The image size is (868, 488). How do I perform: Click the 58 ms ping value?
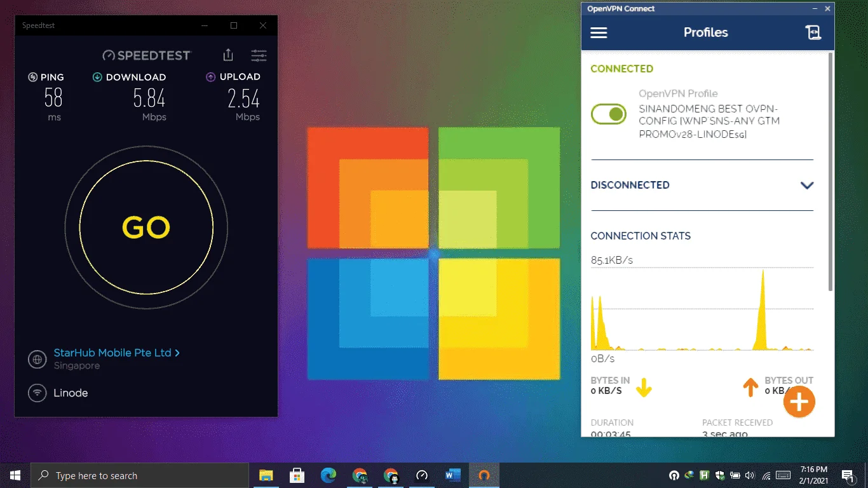tap(53, 98)
